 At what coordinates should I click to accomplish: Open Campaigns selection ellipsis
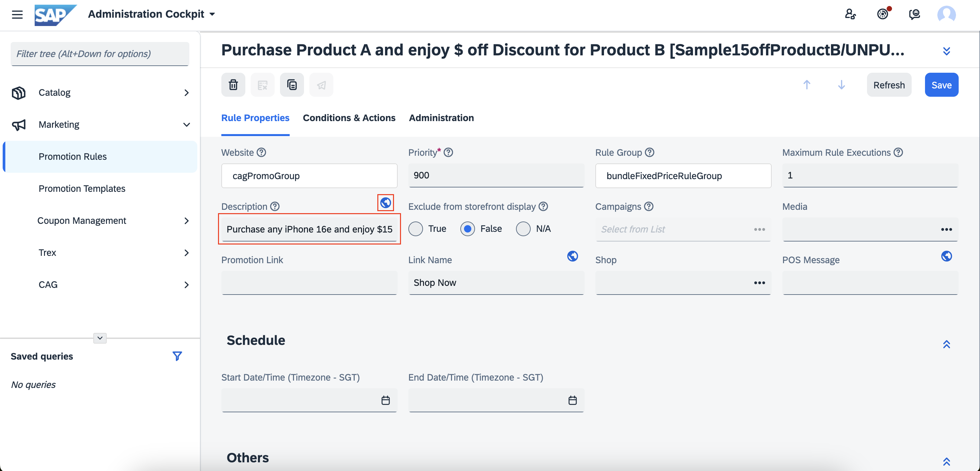(759, 229)
